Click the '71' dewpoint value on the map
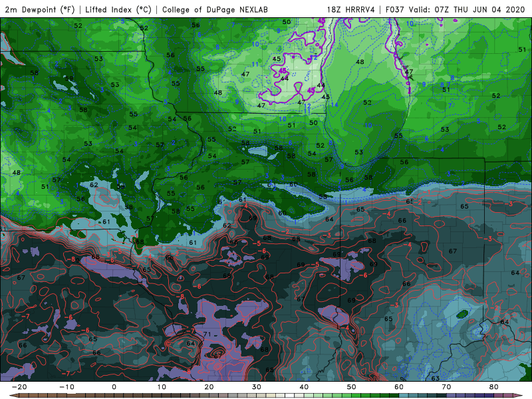 (207, 334)
